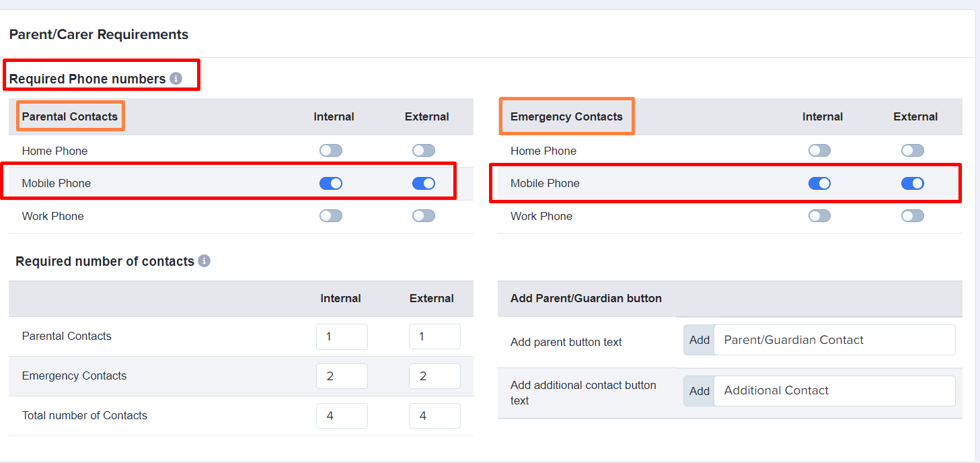The height and width of the screenshot is (463, 980).
Task: Enable Parental Contacts Work Phone External toggle
Action: click(x=424, y=216)
